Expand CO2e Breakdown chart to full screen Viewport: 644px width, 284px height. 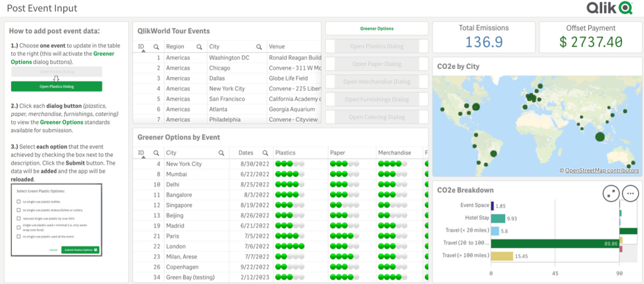(610, 193)
